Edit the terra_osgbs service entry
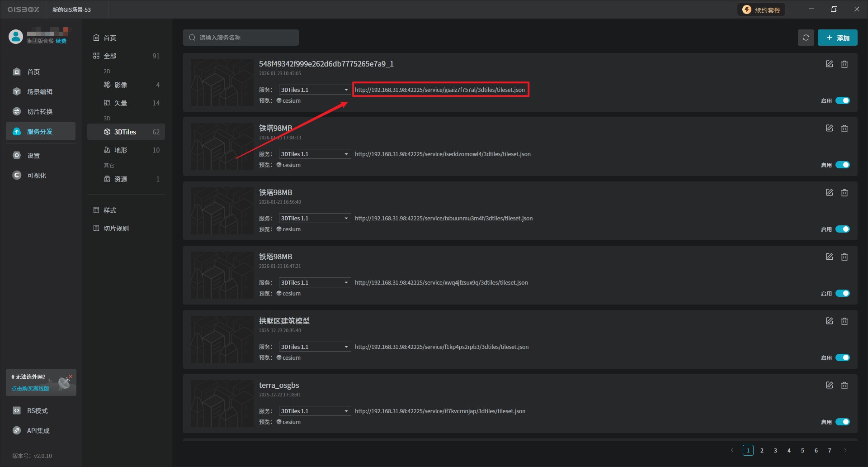 (x=829, y=386)
